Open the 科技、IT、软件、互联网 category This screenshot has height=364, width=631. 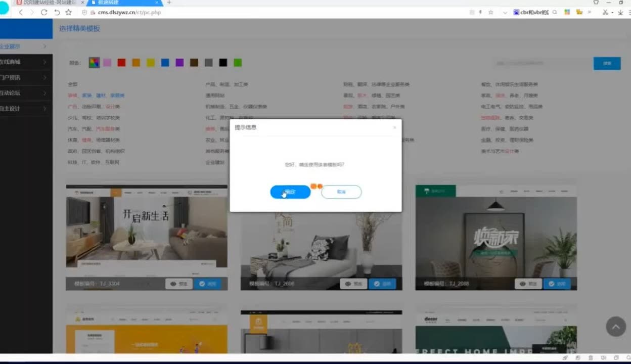coord(93,162)
